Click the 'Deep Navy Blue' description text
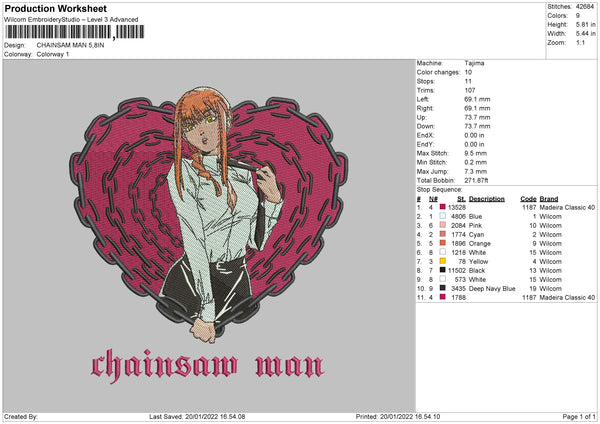Screen dimensions: 600x424 coord(492,289)
